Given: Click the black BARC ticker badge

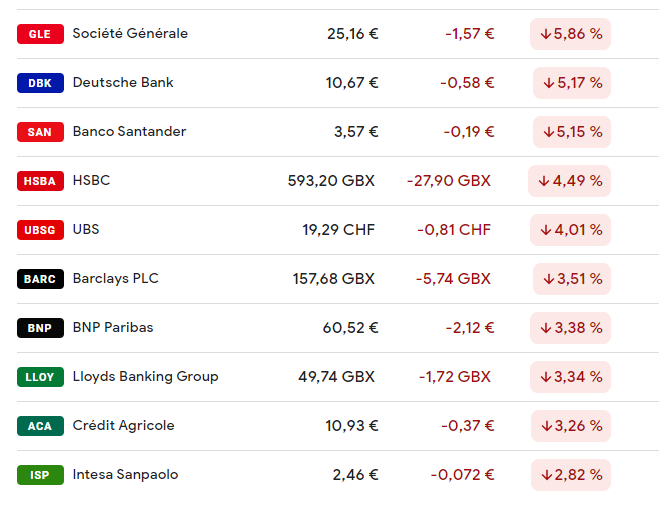Looking at the screenshot, I should click(40, 279).
